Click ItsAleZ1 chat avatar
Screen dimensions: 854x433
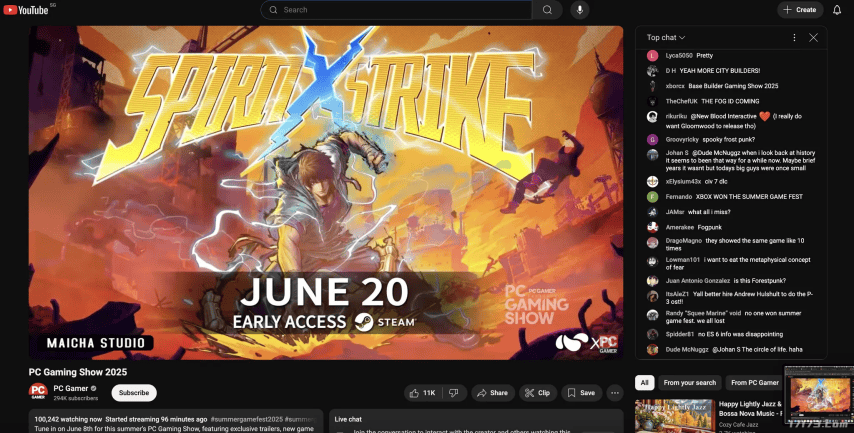coord(652,296)
